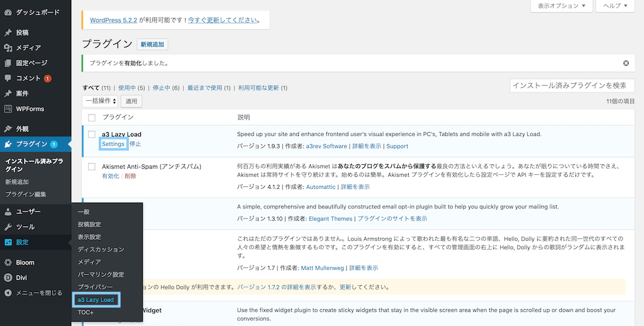Click the プラグイン column header
The height and width of the screenshot is (326, 644).
[118, 117]
